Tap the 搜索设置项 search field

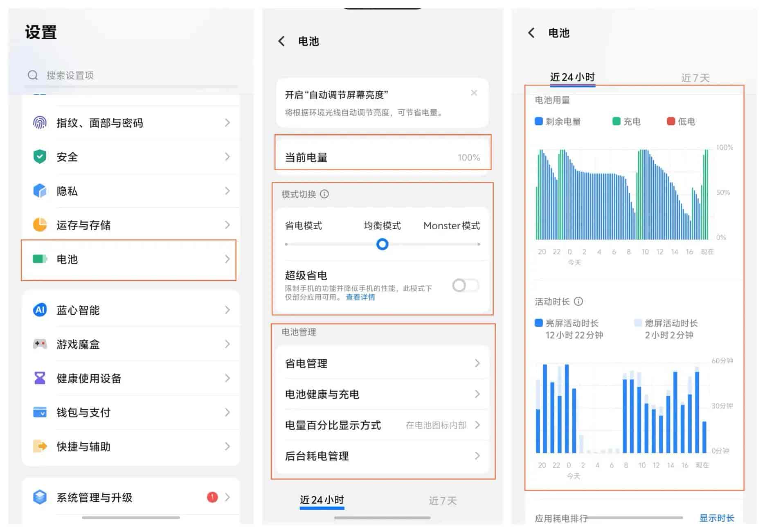(131, 75)
